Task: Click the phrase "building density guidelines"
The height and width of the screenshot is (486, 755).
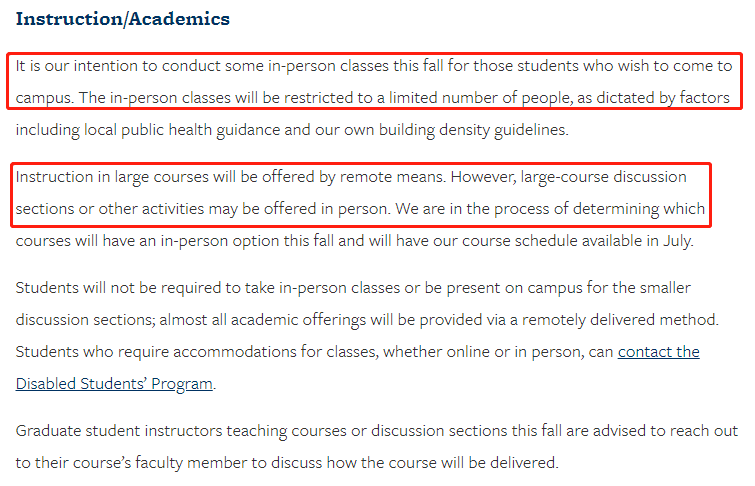Action: (x=473, y=130)
